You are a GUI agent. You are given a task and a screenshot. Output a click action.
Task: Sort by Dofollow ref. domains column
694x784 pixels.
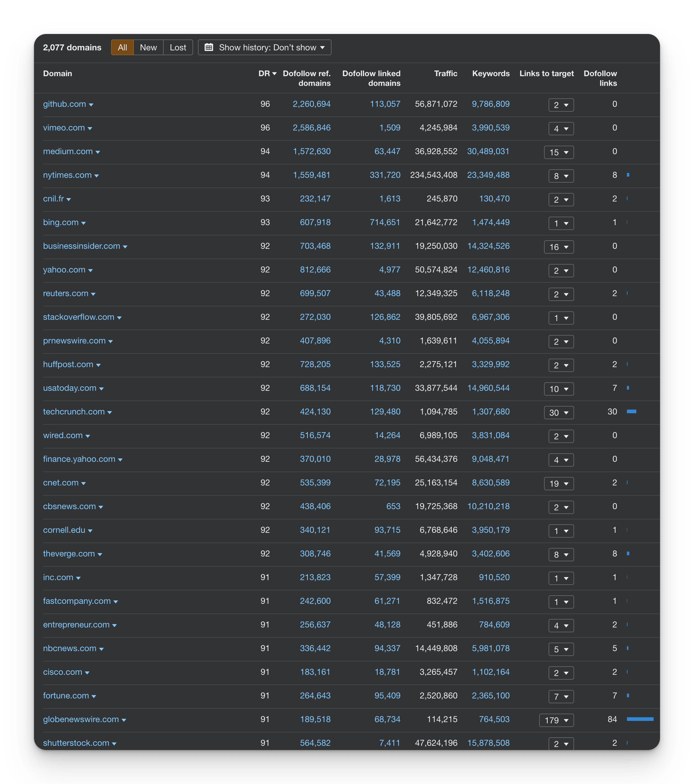coord(307,78)
